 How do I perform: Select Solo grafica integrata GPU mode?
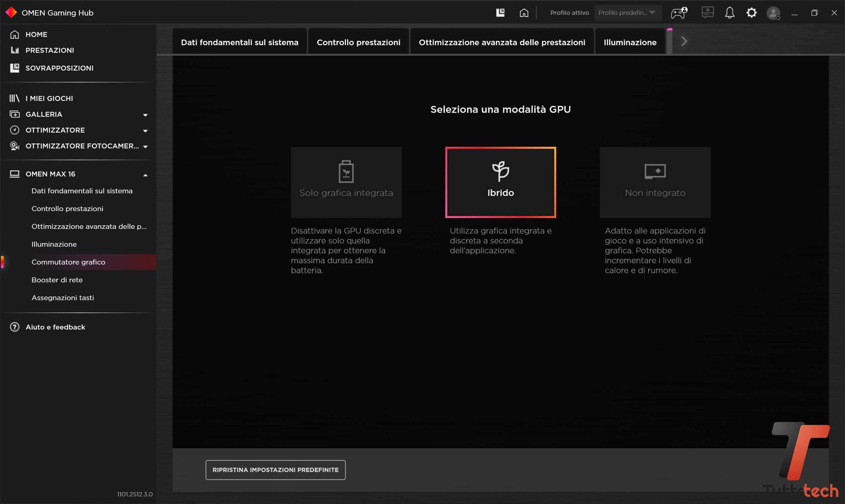point(346,182)
